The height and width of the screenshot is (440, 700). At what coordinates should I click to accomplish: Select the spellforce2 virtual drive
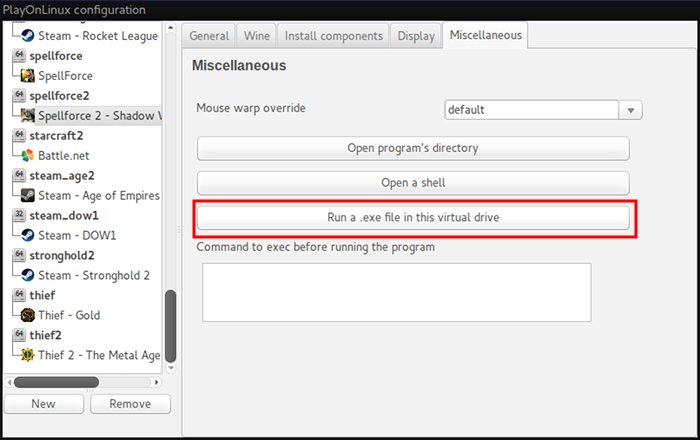click(59, 95)
